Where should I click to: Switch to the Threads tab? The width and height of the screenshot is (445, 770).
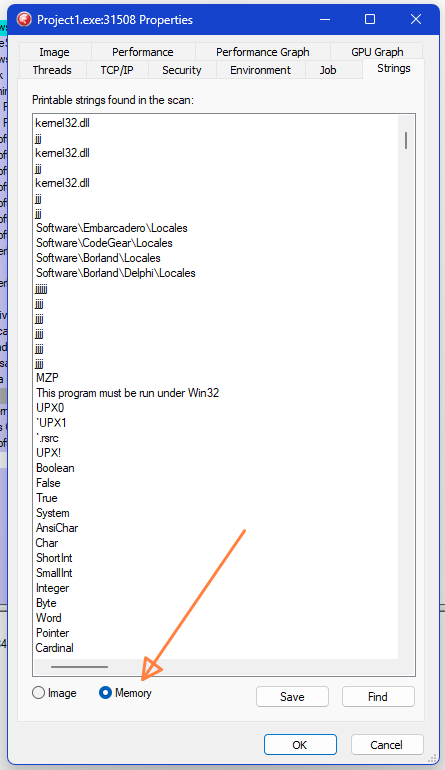[52, 70]
